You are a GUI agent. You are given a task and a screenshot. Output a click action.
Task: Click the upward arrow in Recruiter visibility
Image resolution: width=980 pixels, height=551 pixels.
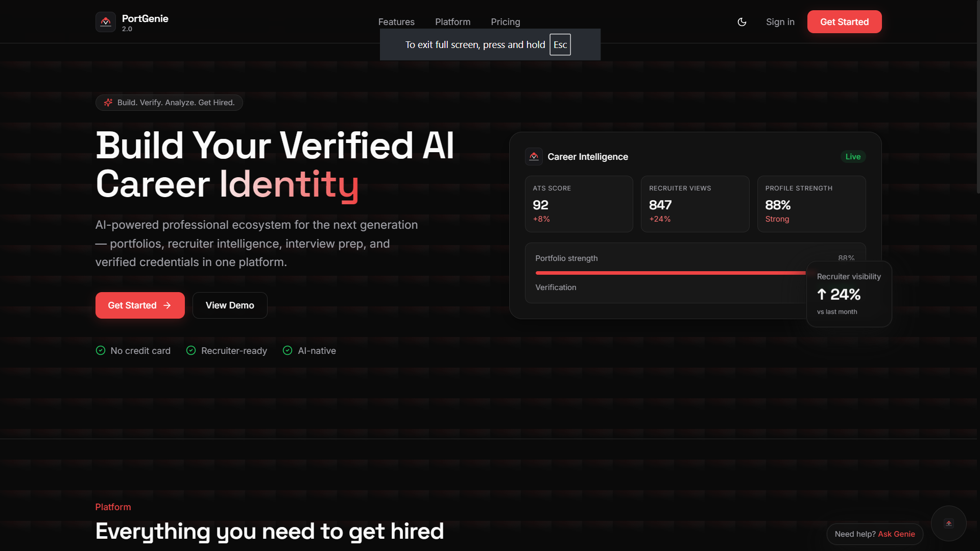point(821,294)
